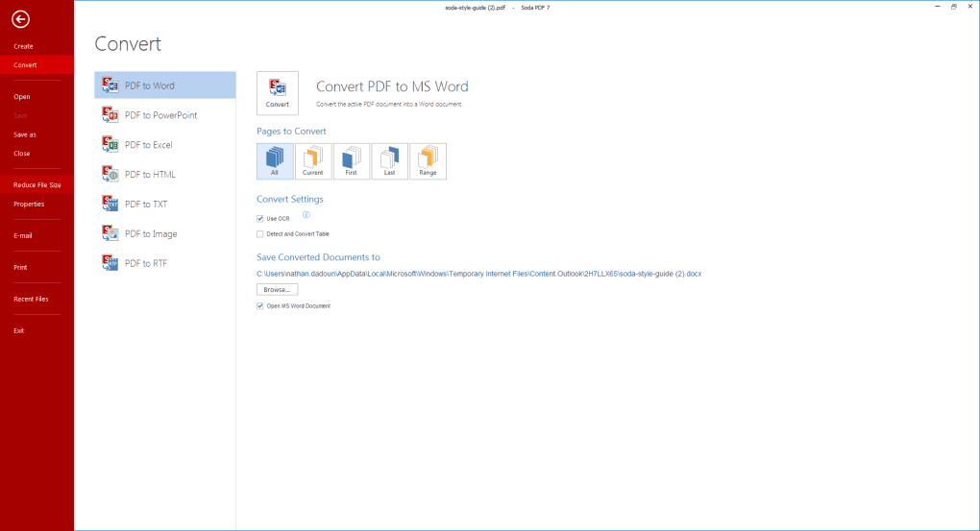Click the PDF to Word icon
Viewport: 980px width, 531px height.
coord(110,84)
